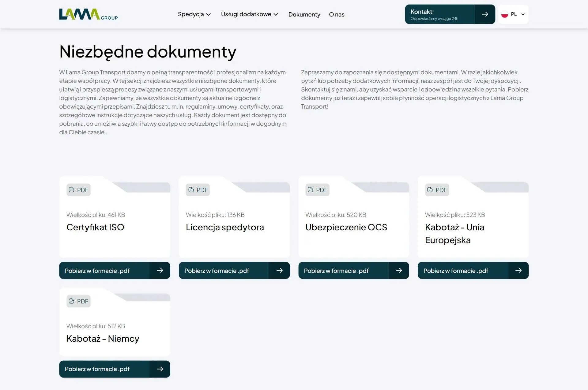Screen dimensions: 588x390
Task: Expand the Usługi dodatkowe menu
Action: coord(249,14)
